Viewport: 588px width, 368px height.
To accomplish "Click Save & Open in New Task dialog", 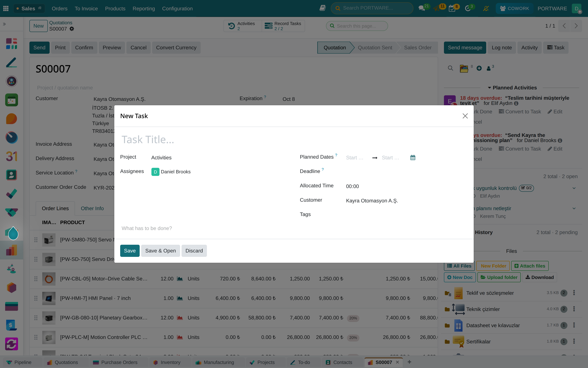I will tap(160, 251).
